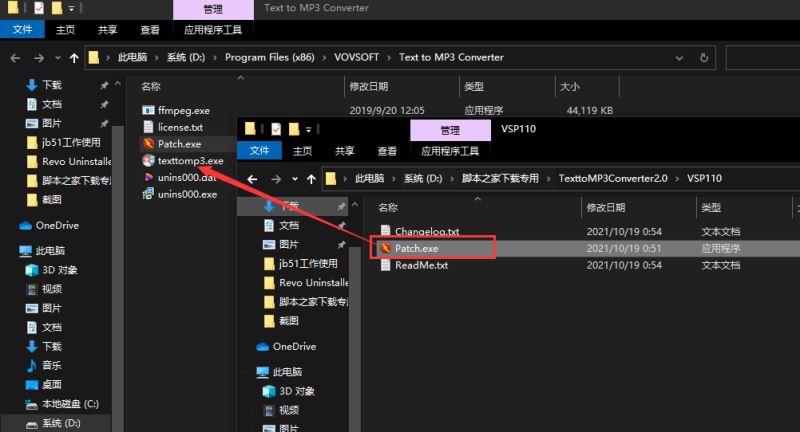800x432 pixels.
Task: Click back arrow in VSP110 window
Action: point(252,179)
